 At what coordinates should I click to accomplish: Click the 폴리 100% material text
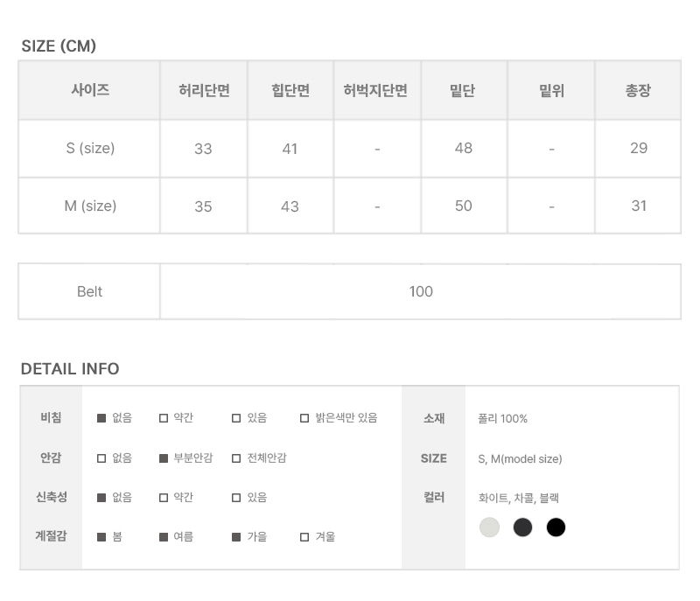point(503,419)
